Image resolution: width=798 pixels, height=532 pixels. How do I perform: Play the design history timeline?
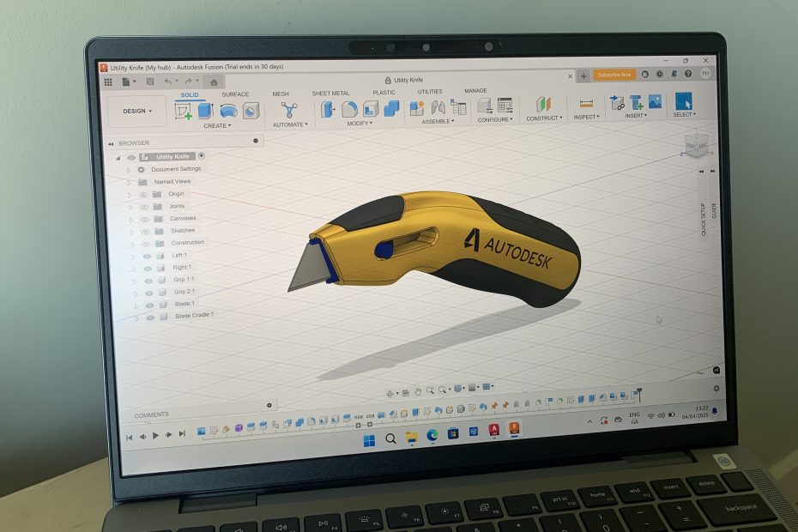coord(155,435)
